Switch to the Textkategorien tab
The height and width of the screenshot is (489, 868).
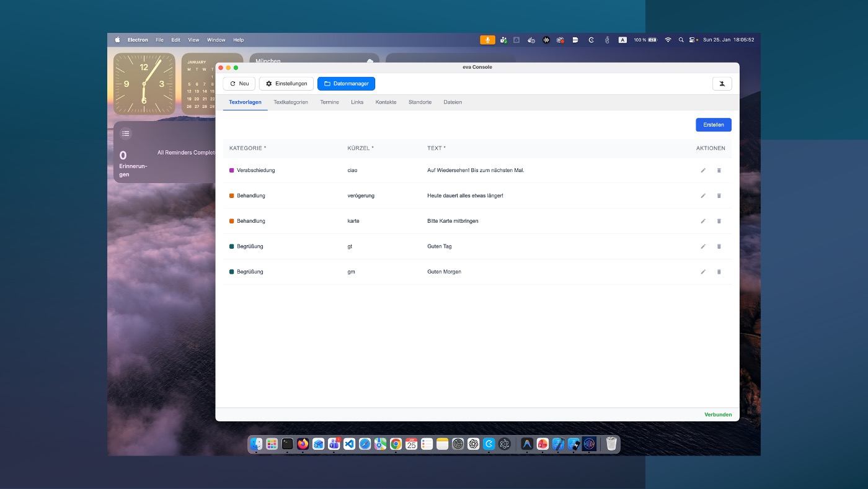[x=291, y=102]
